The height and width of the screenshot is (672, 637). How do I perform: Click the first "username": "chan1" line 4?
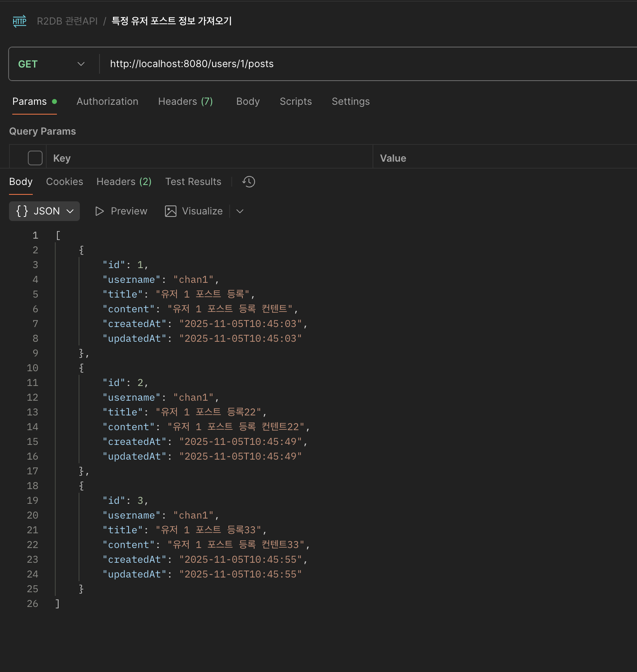(160, 280)
